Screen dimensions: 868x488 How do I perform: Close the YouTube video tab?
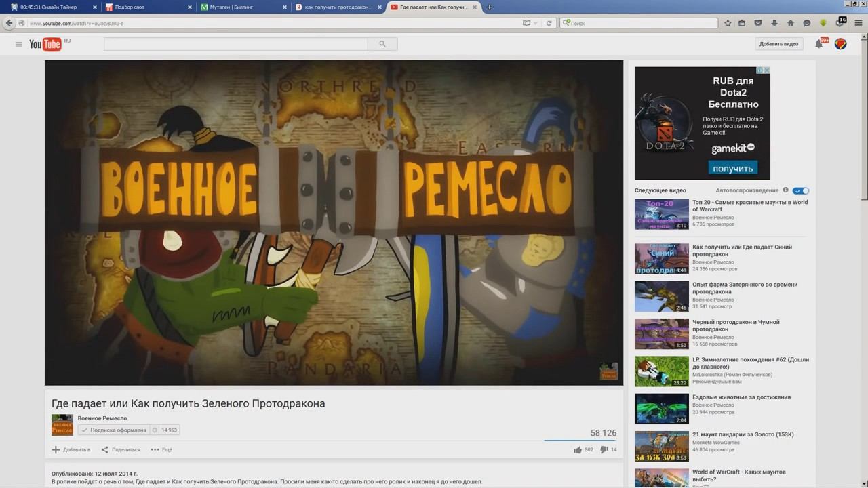coord(475,7)
